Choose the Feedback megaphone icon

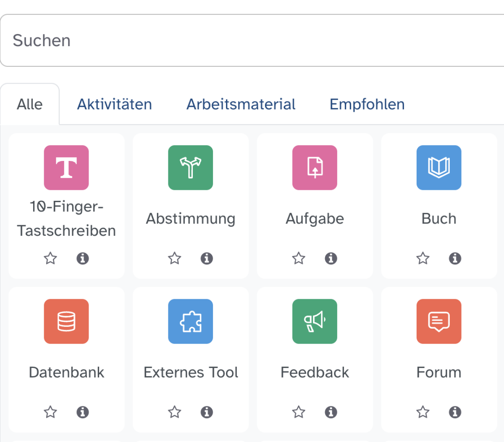click(315, 321)
